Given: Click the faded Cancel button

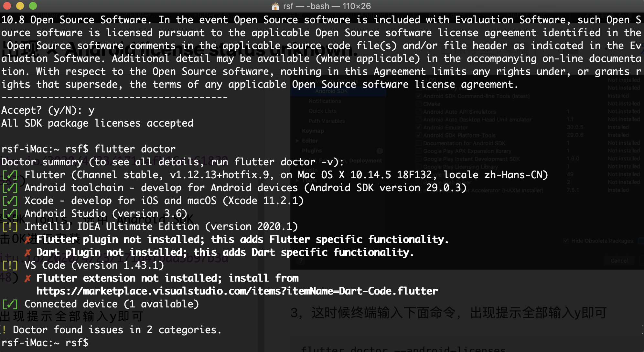Looking at the screenshot, I should (x=619, y=261).
